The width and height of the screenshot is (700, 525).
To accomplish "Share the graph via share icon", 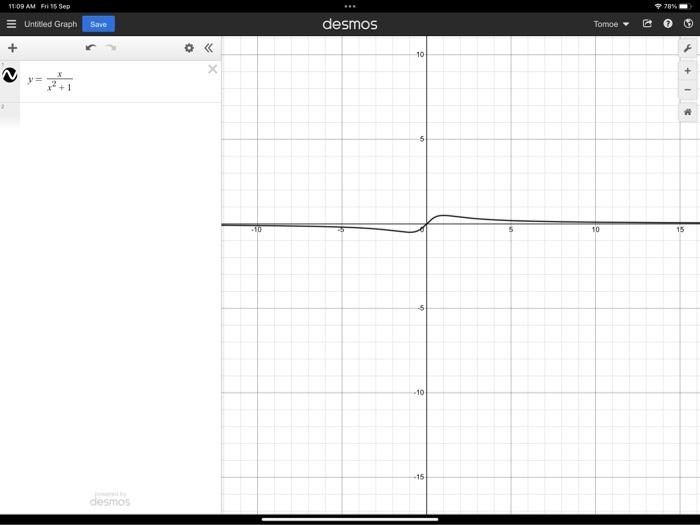I will pyautogui.click(x=647, y=24).
